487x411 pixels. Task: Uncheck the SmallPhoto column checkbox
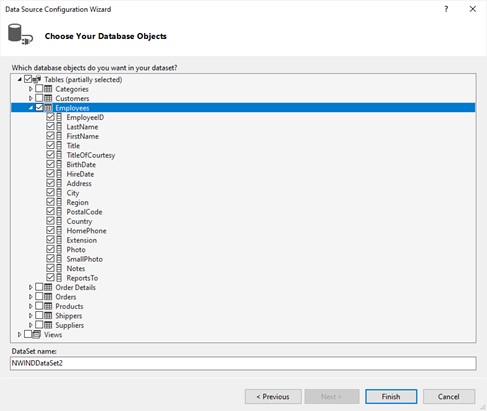point(50,259)
